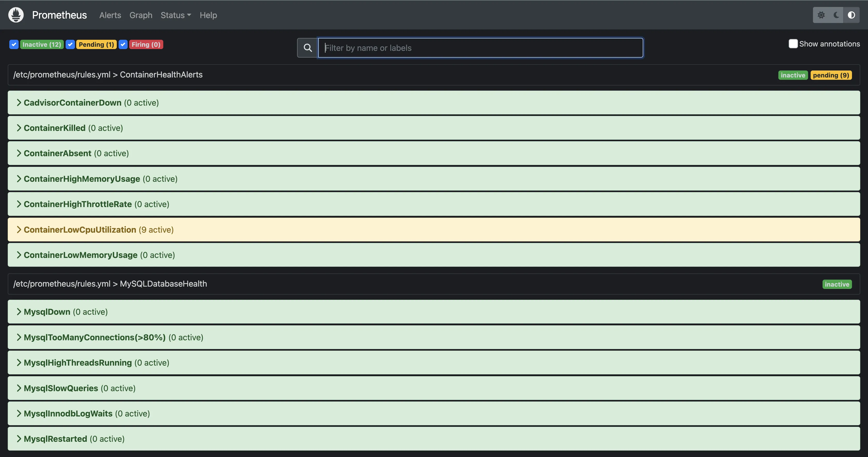
Task: Open the Help link in navbar
Action: (208, 15)
